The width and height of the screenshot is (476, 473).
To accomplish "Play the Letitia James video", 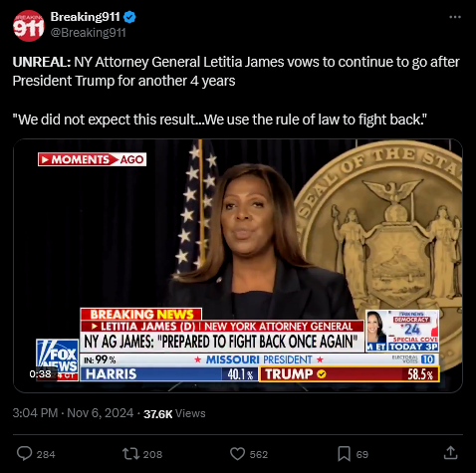I will [238, 266].
